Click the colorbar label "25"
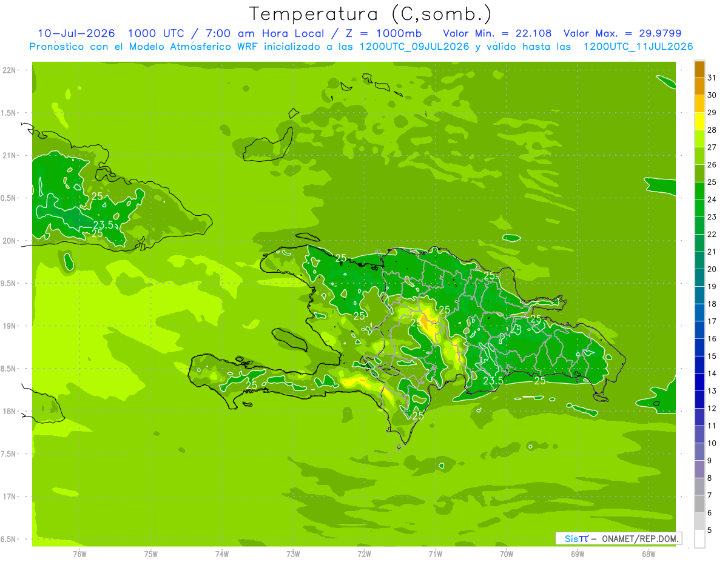 coord(712,182)
